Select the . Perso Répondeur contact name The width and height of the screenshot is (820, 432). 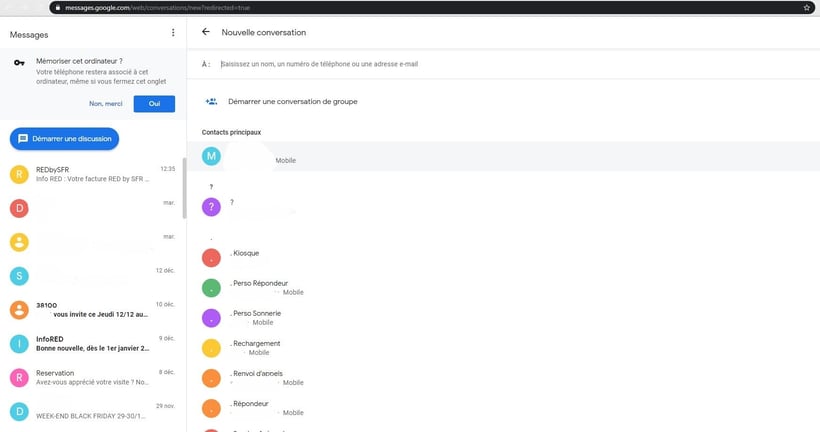259,283
